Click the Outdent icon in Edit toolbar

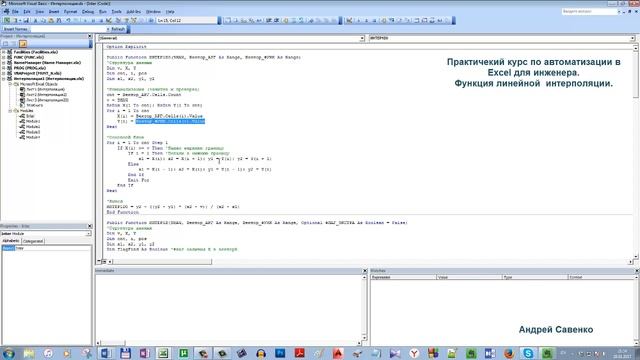277,20
